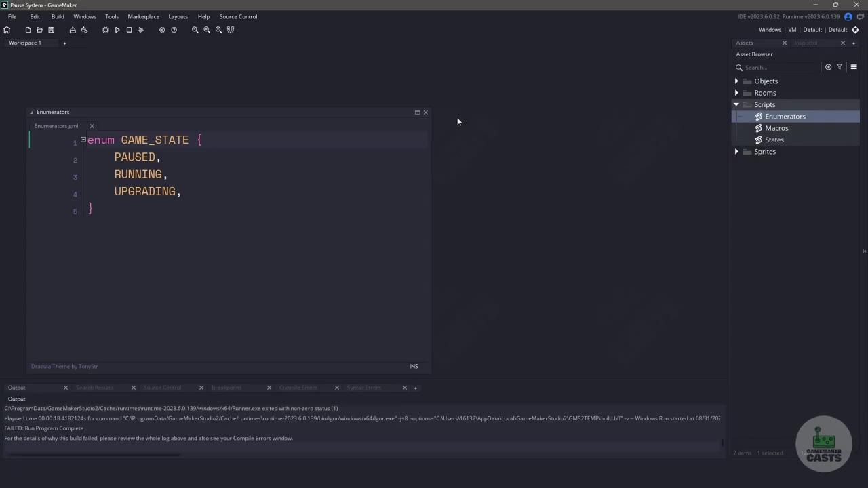Viewport: 868px width, 488px height.
Task: Select the Macros script
Action: click(x=776, y=128)
